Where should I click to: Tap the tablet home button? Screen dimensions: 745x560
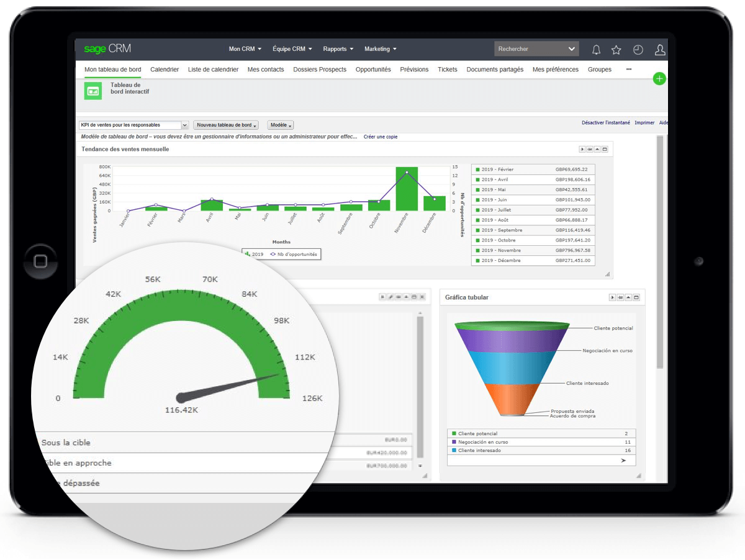(x=40, y=261)
